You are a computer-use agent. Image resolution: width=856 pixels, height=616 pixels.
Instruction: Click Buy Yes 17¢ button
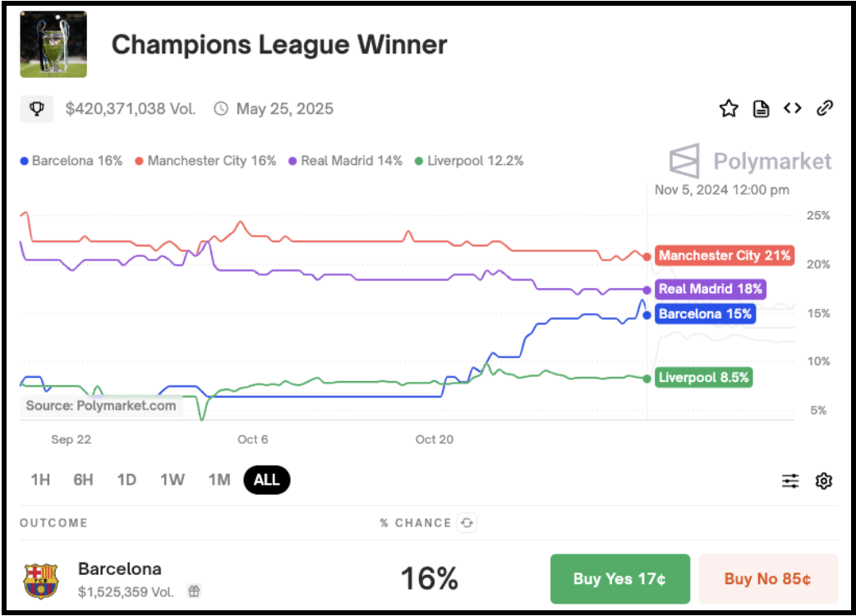[x=619, y=579]
